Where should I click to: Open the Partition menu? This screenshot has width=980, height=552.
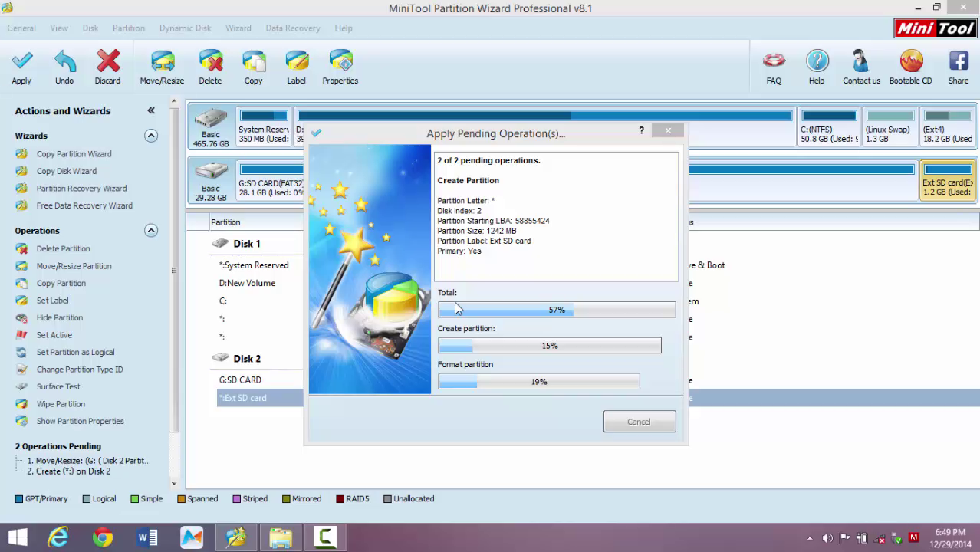tap(129, 28)
